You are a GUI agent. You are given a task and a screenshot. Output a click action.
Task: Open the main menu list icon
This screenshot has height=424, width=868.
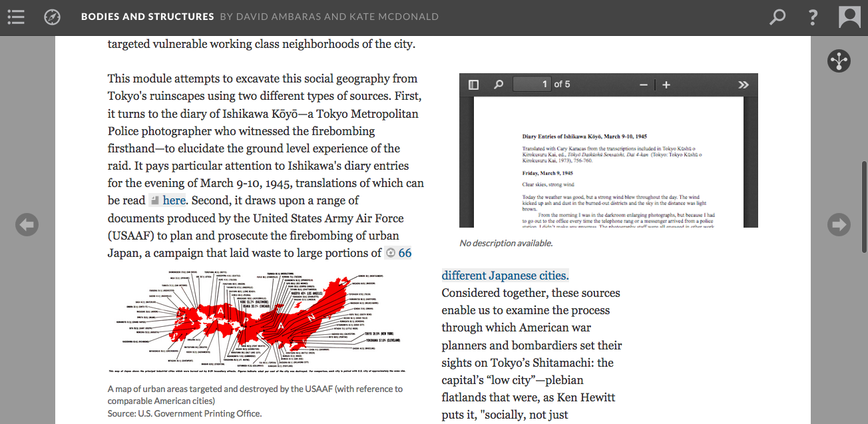16,17
